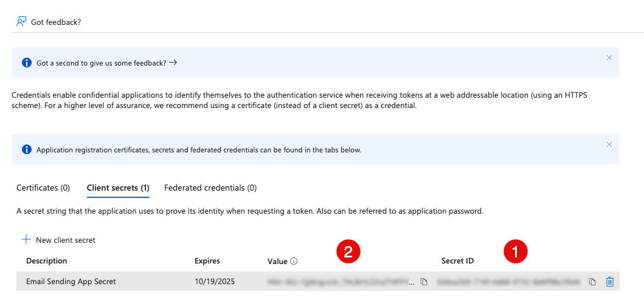This screenshot has width=644, height=306.
Task: Click the info icon beside Value header
Action: click(294, 261)
